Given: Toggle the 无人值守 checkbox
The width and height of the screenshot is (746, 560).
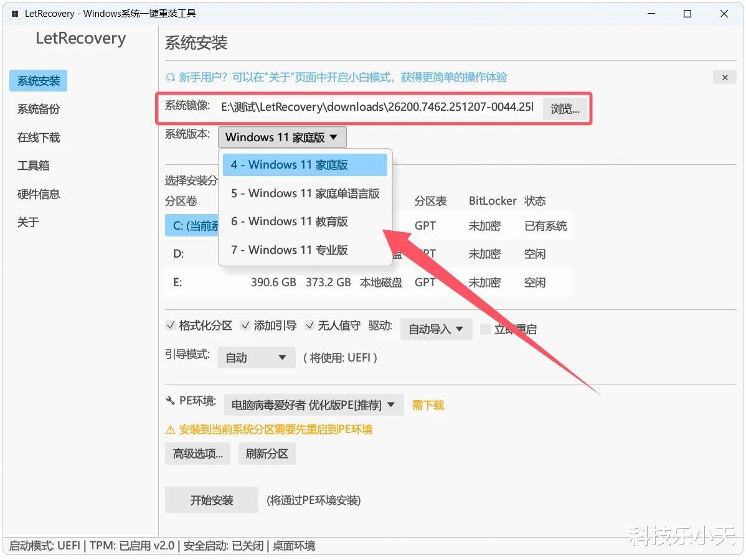Looking at the screenshot, I should tap(309, 325).
